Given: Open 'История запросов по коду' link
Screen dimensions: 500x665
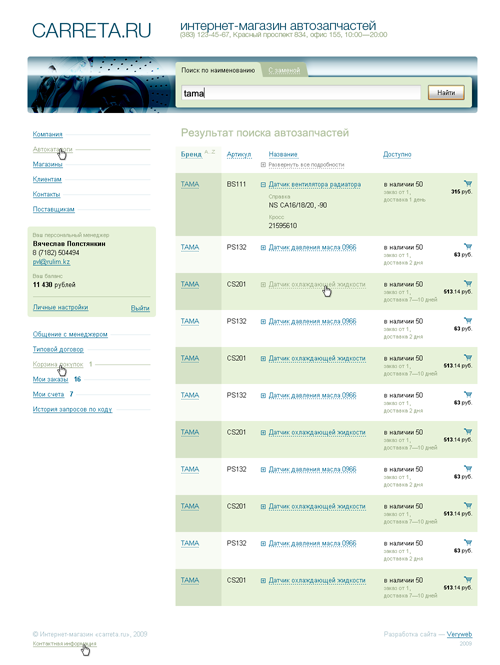Looking at the screenshot, I should point(72,409).
